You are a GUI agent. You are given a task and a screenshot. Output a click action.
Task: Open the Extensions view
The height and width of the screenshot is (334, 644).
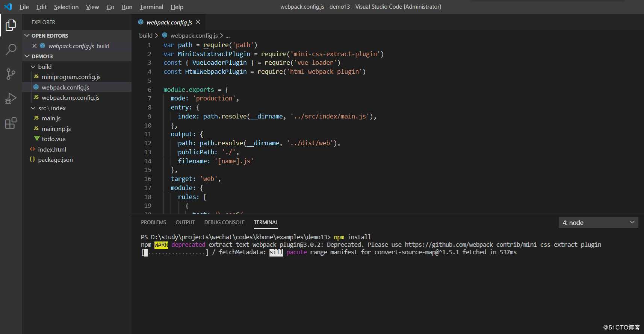click(x=11, y=123)
